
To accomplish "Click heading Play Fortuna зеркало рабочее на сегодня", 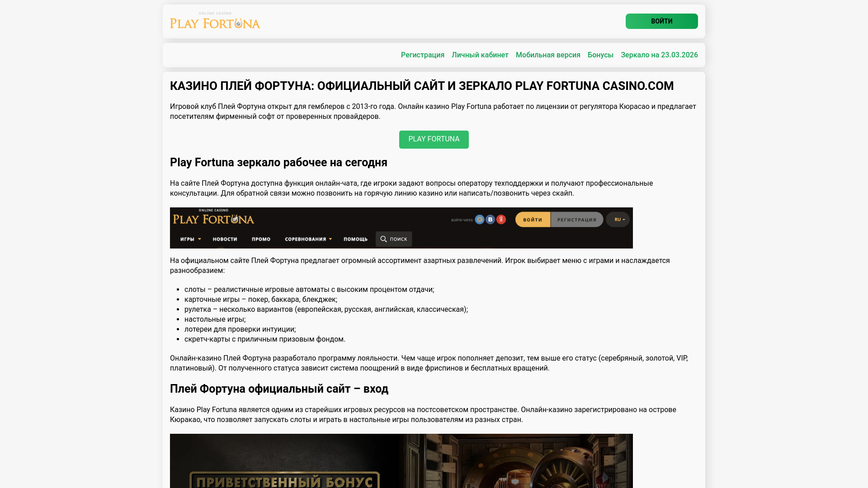I will point(278,162).
